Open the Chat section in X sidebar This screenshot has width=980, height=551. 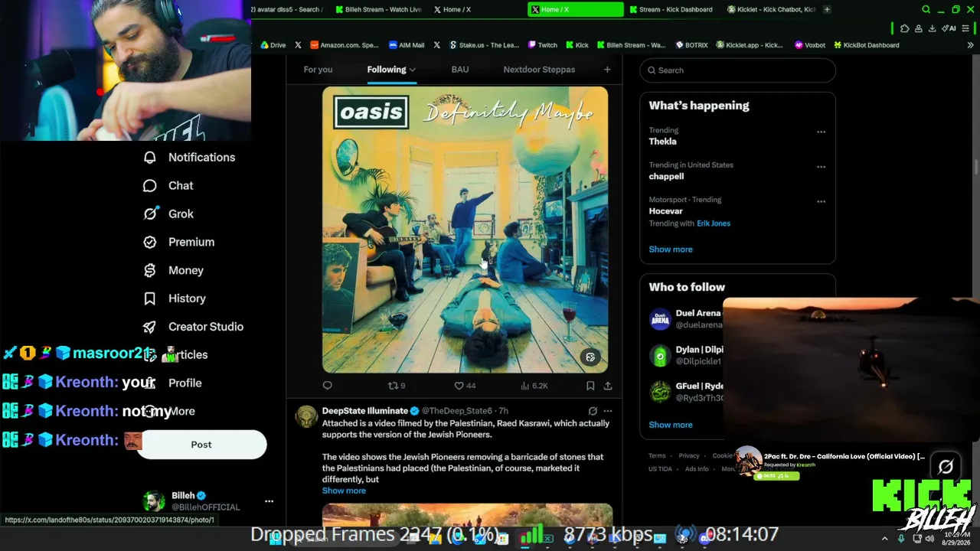(168, 185)
